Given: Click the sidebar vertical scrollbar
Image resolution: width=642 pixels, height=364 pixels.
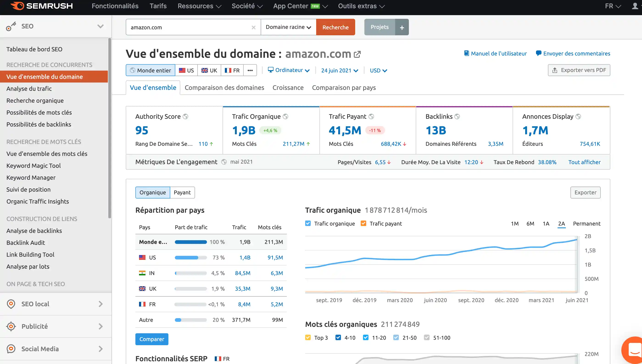Looking at the screenshot, I should pos(110,128).
